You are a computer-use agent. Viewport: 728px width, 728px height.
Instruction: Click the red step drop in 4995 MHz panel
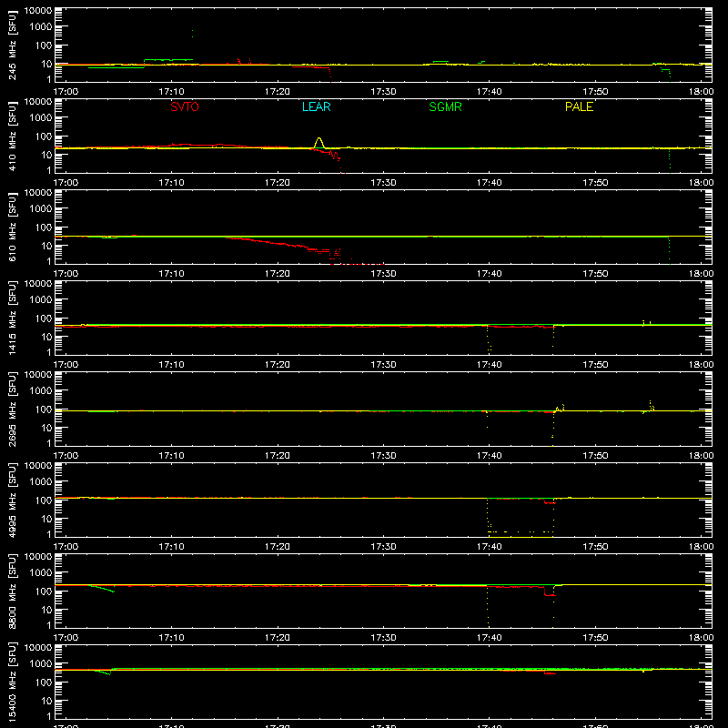pos(550,502)
